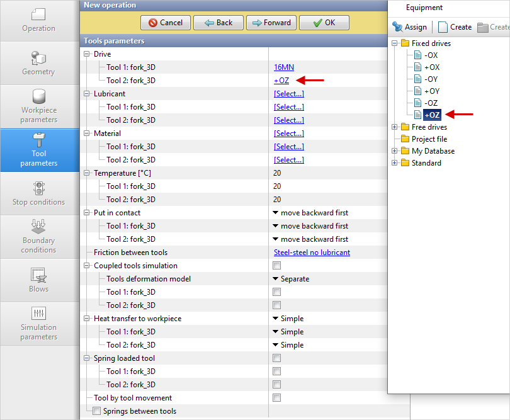Toggle Springs between tools checkbox

click(96, 411)
